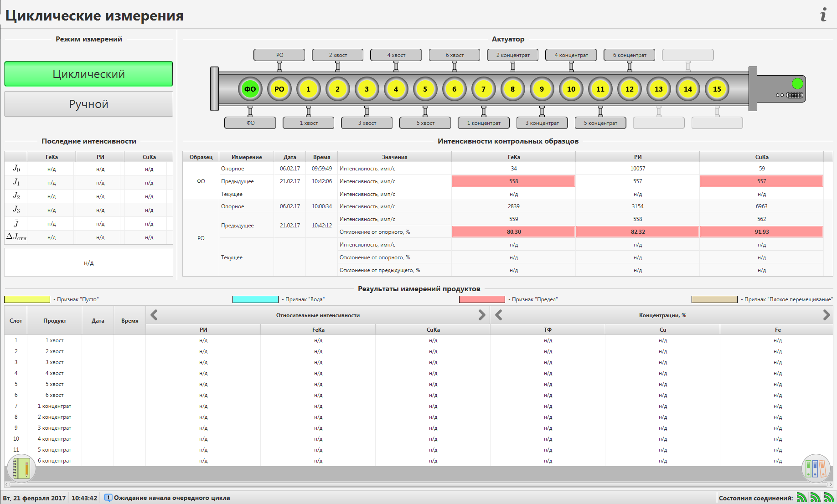Show previous relative intensities columns with left chevron

click(x=154, y=315)
